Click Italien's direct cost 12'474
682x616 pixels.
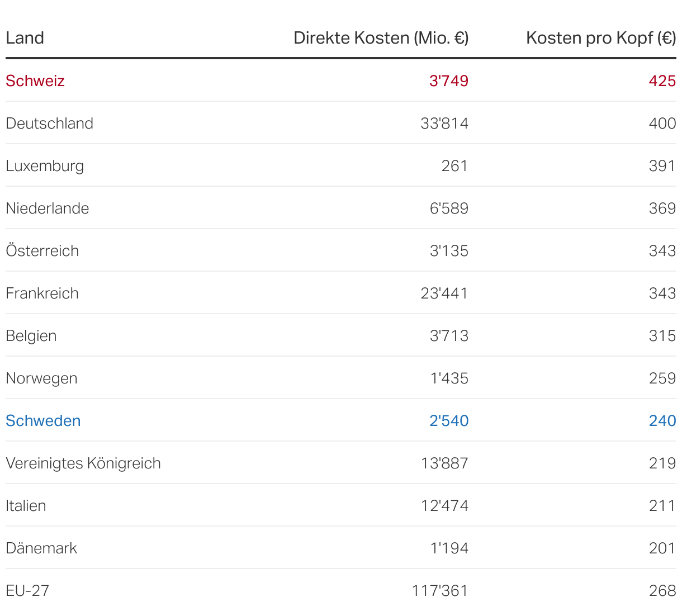pyautogui.click(x=444, y=506)
